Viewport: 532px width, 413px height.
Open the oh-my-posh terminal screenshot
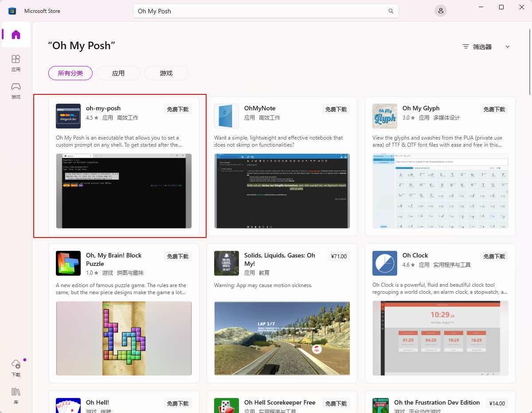pos(124,191)
